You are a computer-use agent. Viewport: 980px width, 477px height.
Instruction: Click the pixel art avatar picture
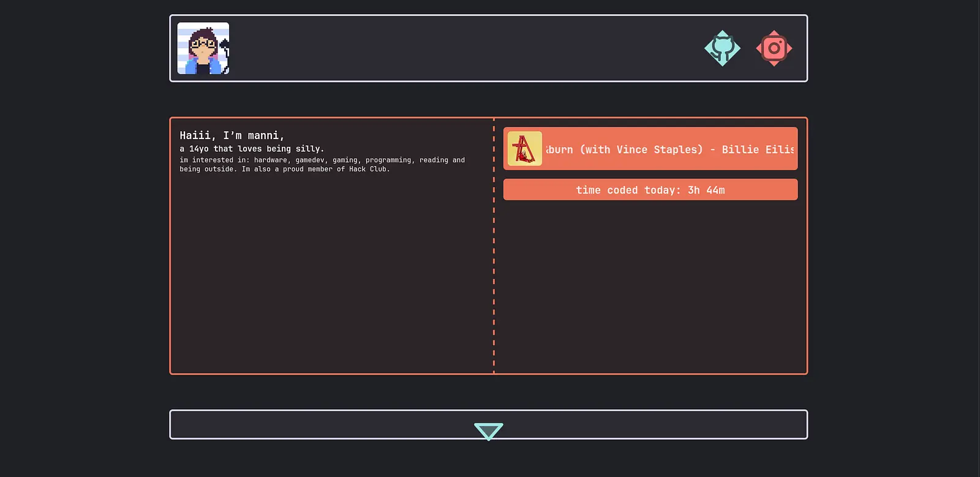click(x=203, y=48)
